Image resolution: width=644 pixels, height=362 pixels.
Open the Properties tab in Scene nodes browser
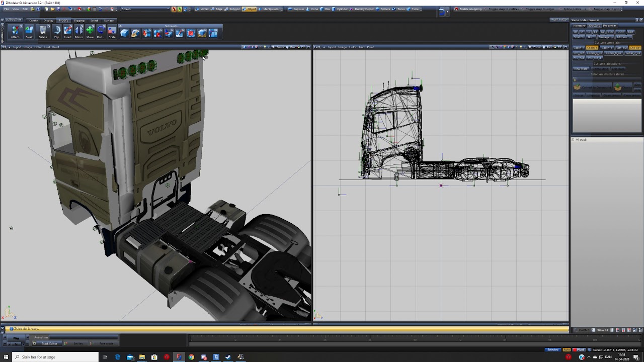tap(610, 26)
